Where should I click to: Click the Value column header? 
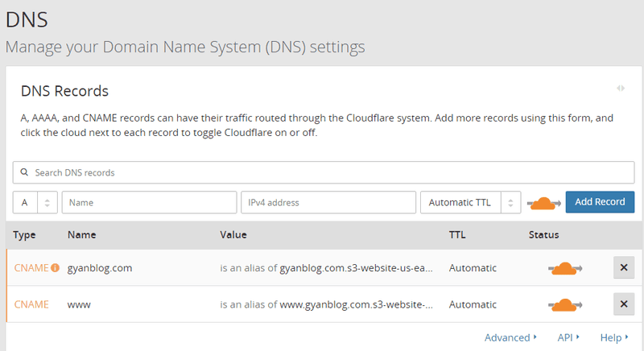tap(233, 235)
